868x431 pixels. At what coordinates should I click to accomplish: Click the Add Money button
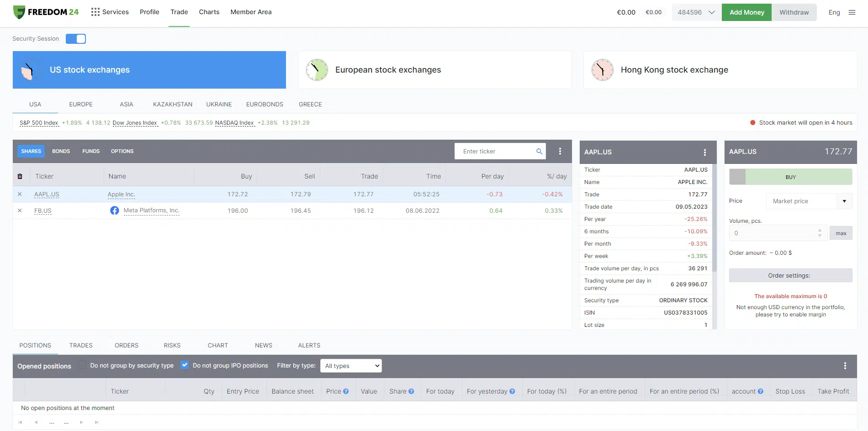pyautogui.click(x=747, y=12)
